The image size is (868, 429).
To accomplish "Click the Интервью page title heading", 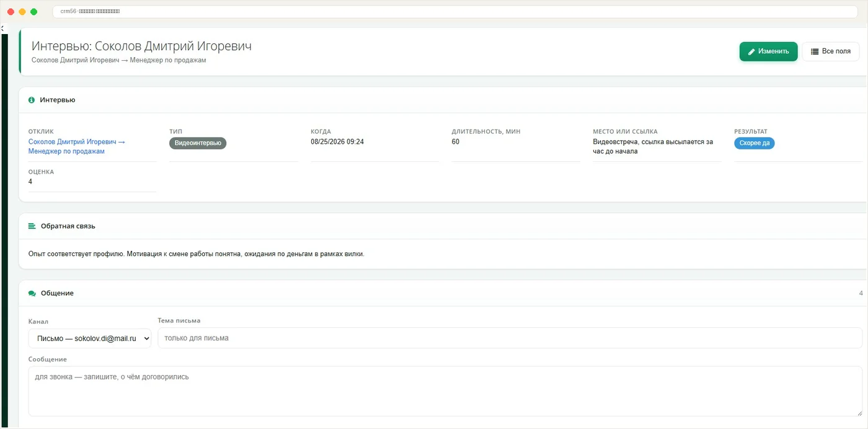I will (x=141, y=46).
